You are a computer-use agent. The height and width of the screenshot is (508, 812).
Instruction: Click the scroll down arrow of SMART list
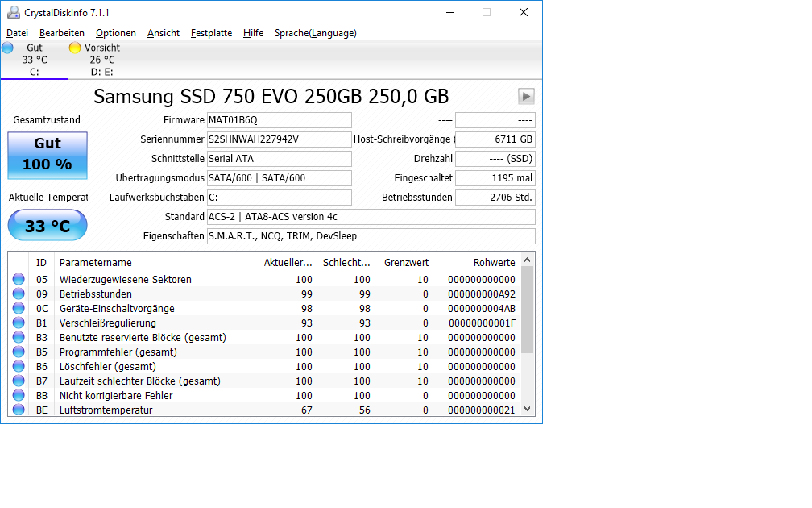point(527,409)
